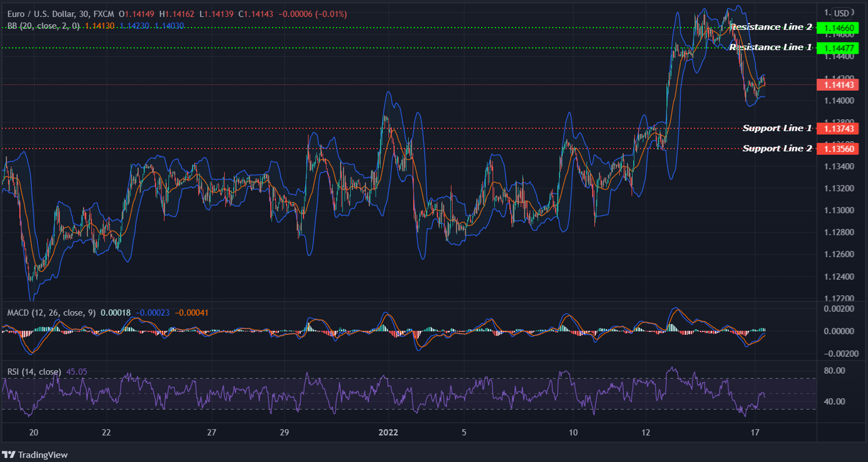
Task: Click the TradingView logo in the bottom corner
Action: tap(9, 454)
